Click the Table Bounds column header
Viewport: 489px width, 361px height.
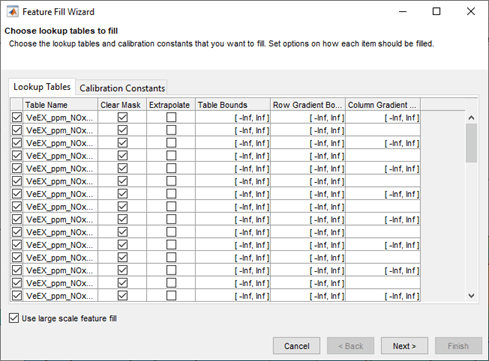tap(233, 105)
